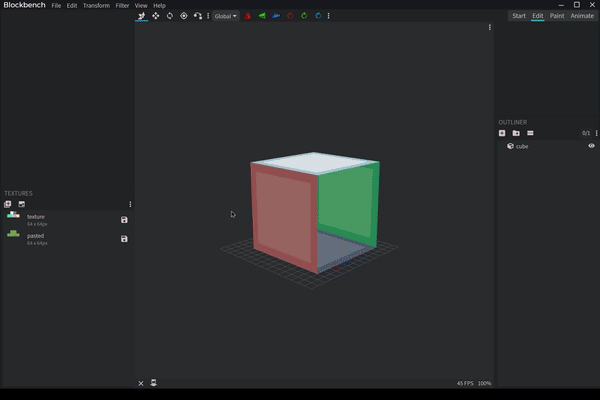
Task: Open the viewport options menu
Action: pyautogui.click(x=490, y=27)
